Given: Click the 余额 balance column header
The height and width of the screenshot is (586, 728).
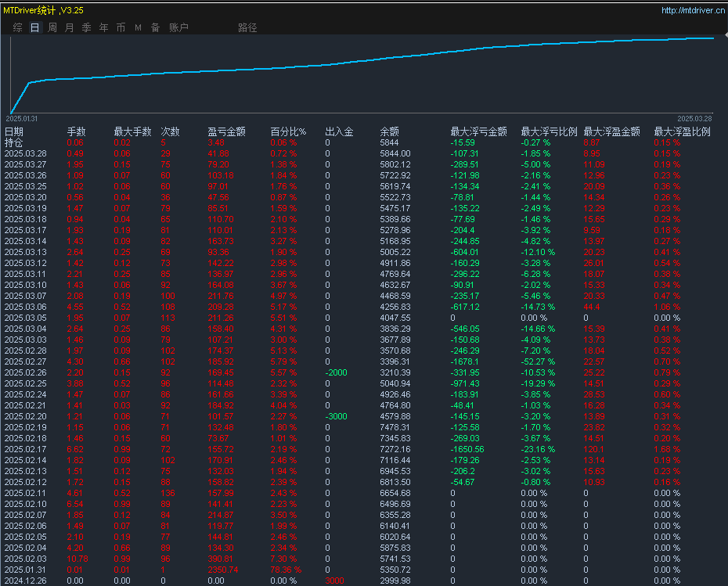Looking at the screenshot, I should (389, 131).
